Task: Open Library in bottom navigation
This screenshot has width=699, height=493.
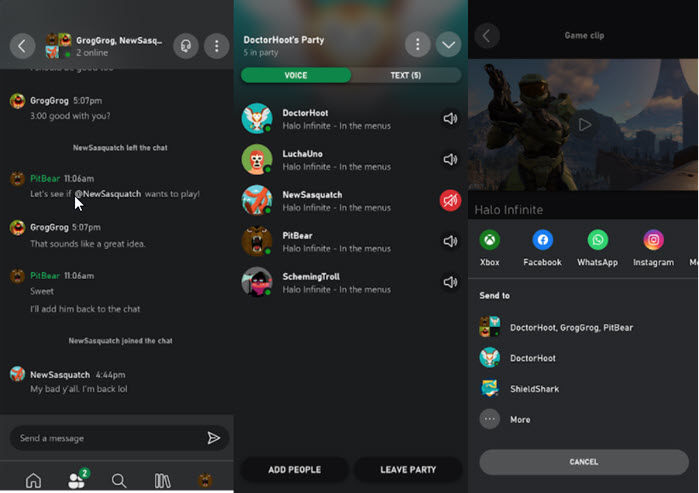Action: (162, 481)
